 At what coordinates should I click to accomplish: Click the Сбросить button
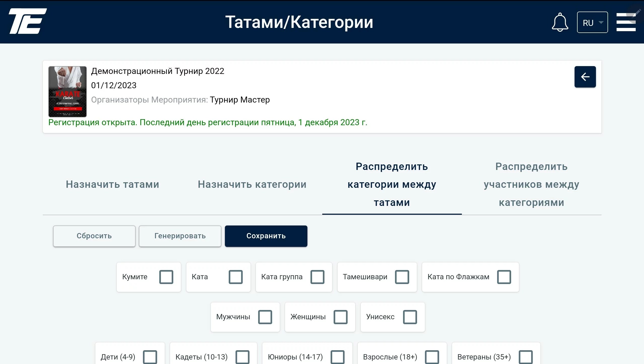tap(94, 236)
